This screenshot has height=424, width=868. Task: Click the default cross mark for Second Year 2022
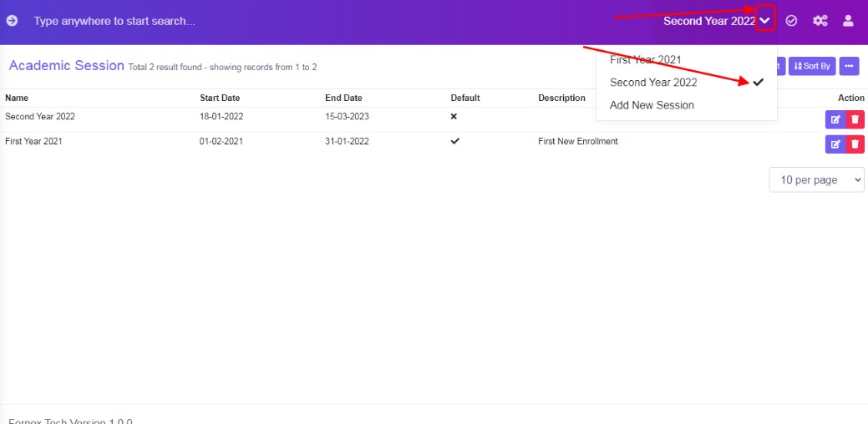[454, 117]
